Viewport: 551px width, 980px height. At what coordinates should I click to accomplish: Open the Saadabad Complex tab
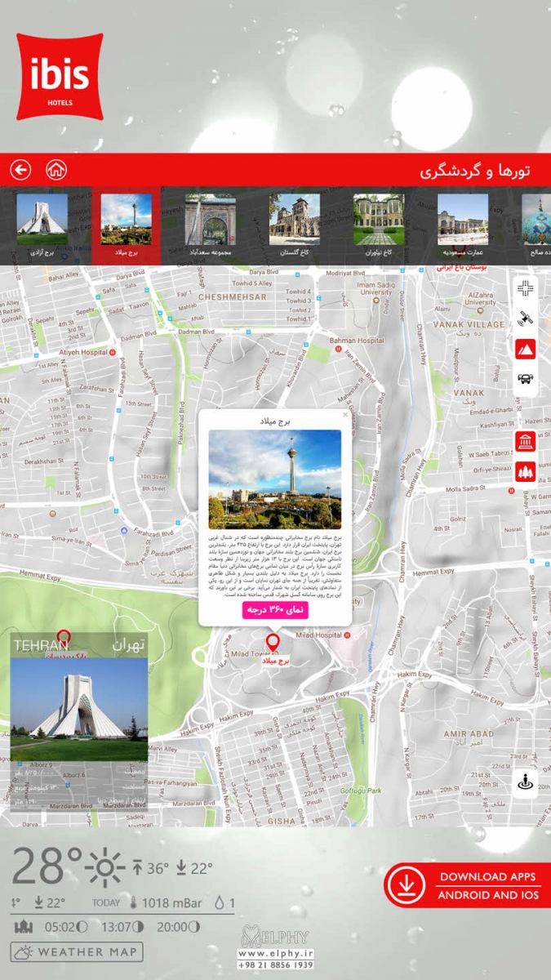(x=210, y=225)
